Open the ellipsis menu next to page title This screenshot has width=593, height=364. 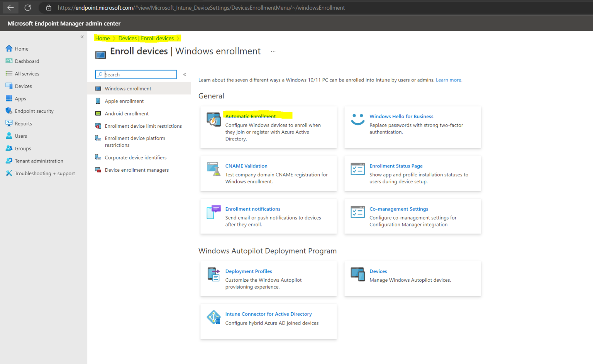point(273,51)
